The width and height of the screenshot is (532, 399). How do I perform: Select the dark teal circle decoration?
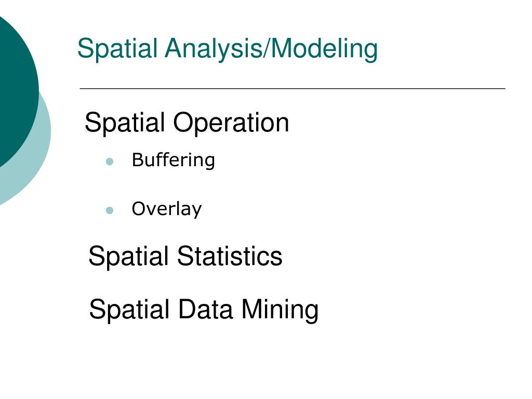13,88
